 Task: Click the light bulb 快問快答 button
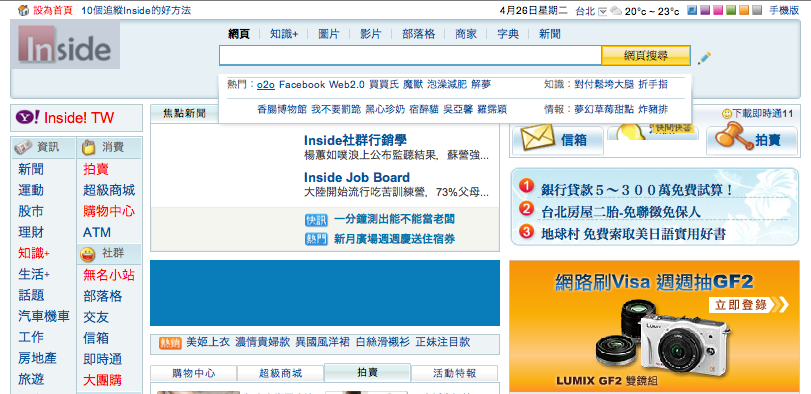pyautogui.click(x=653, y=132)
